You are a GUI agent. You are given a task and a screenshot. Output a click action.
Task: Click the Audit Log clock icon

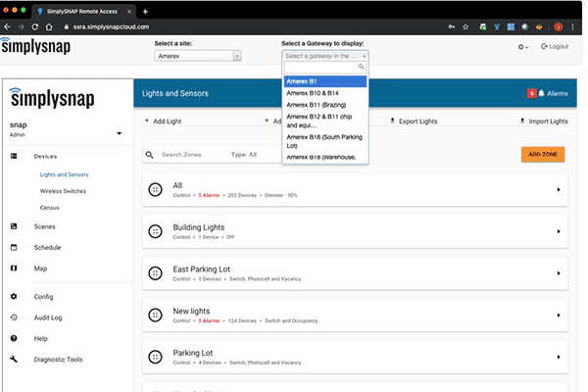[14, 318]
